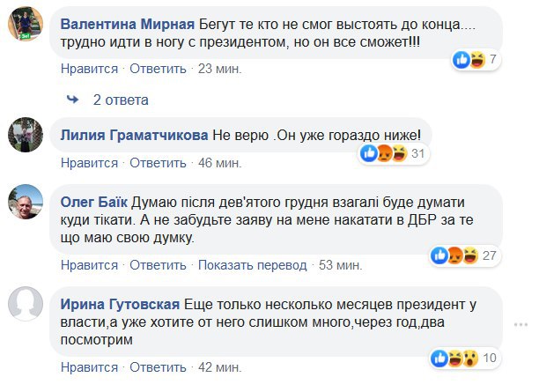Click the 53 мин. timestamp
The image size is (539, 392).
(340, 264)
